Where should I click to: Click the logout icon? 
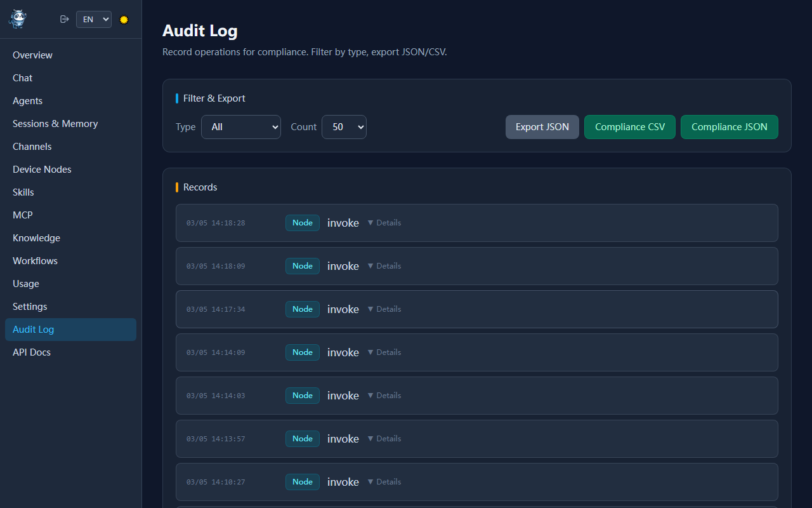(x=64, y=19)
